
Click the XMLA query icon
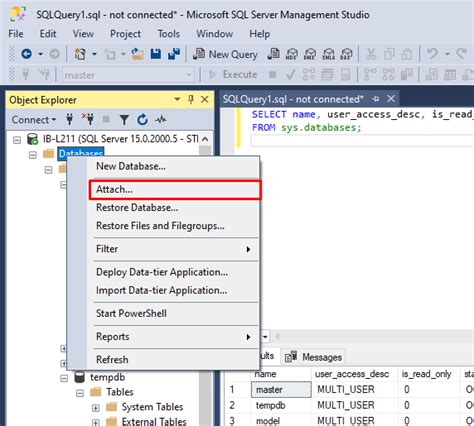click(328, 54)
